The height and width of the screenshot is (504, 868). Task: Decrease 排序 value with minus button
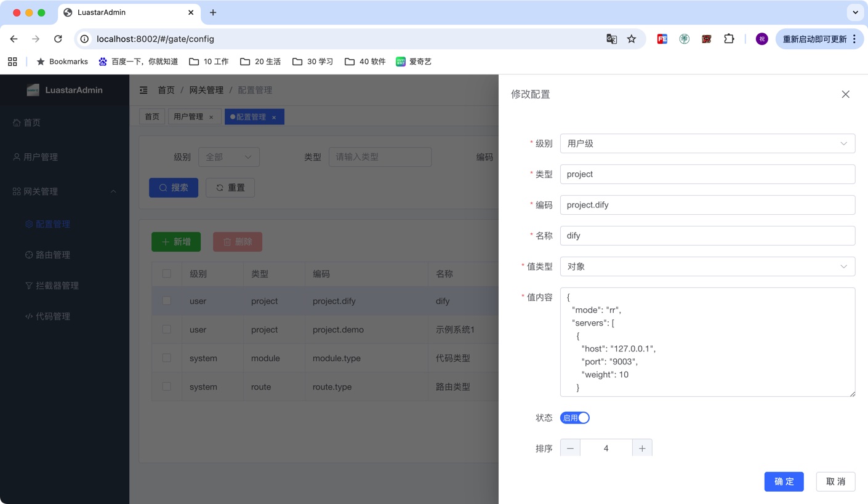[x=570, y=449]
